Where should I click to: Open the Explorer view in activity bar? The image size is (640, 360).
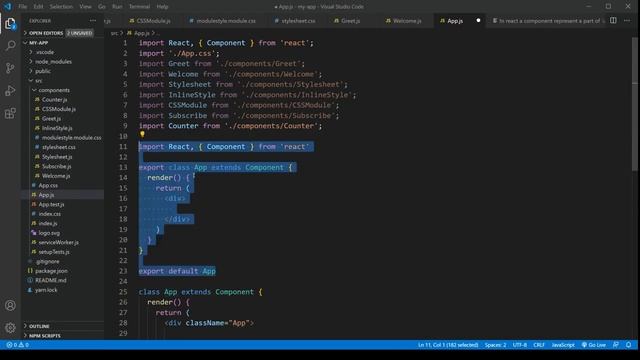tap(10, 24)
